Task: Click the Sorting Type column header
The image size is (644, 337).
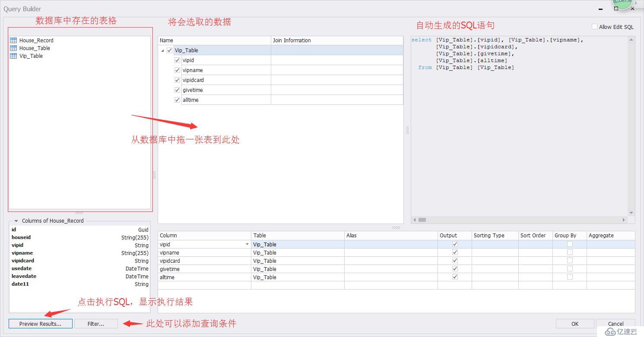Action: [495, 236]
